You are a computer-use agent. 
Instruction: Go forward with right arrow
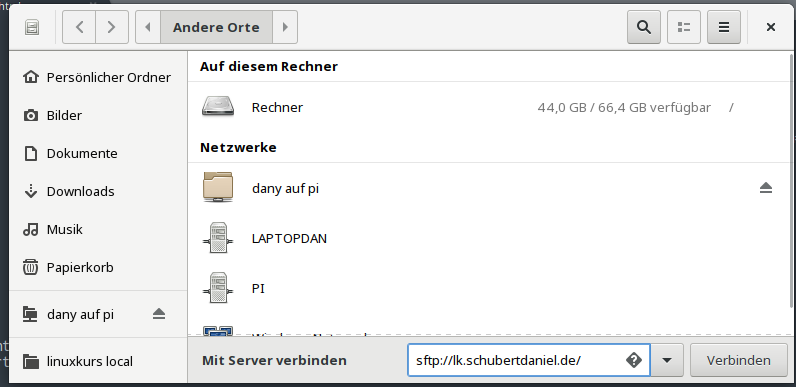112,27
